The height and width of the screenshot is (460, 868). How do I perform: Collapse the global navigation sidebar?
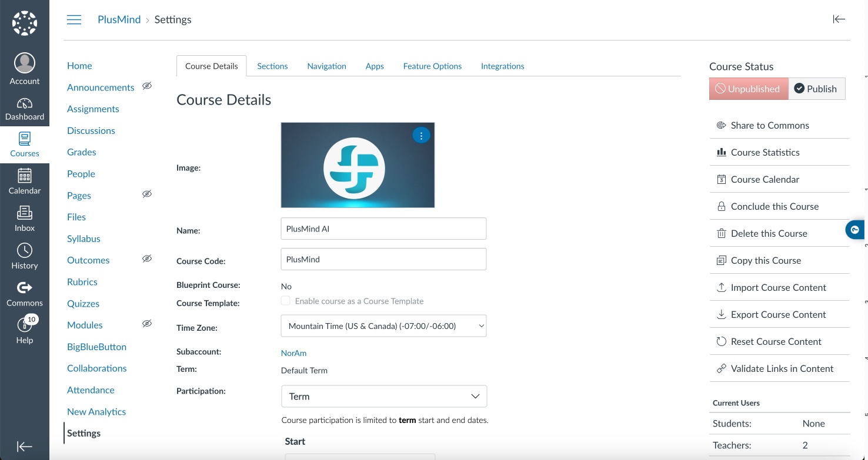[25, 446]
